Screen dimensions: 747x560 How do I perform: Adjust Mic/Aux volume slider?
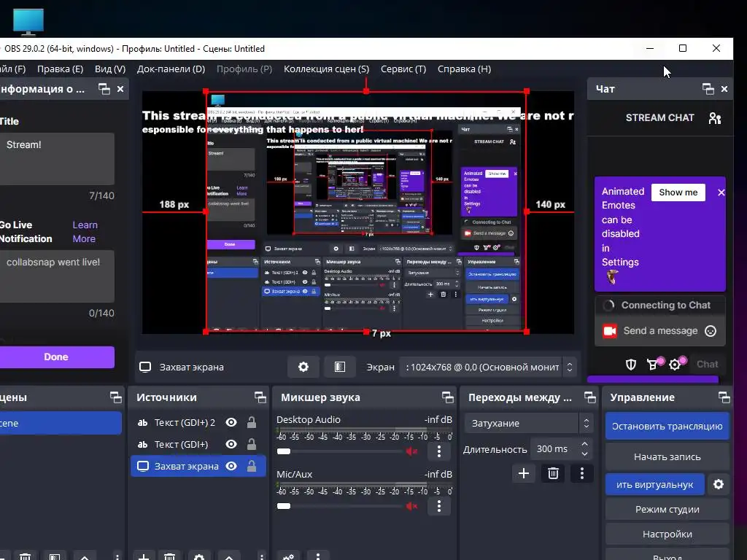341,506
